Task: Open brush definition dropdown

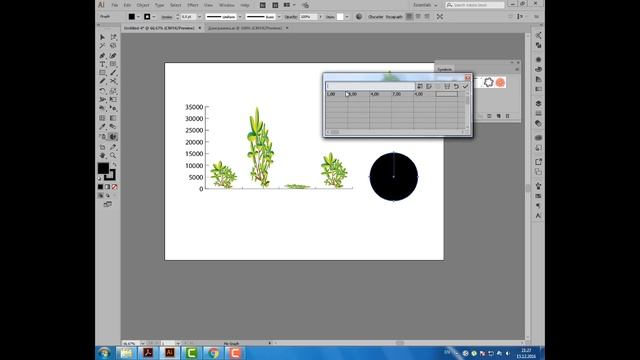Action: (x=279, y=17)
